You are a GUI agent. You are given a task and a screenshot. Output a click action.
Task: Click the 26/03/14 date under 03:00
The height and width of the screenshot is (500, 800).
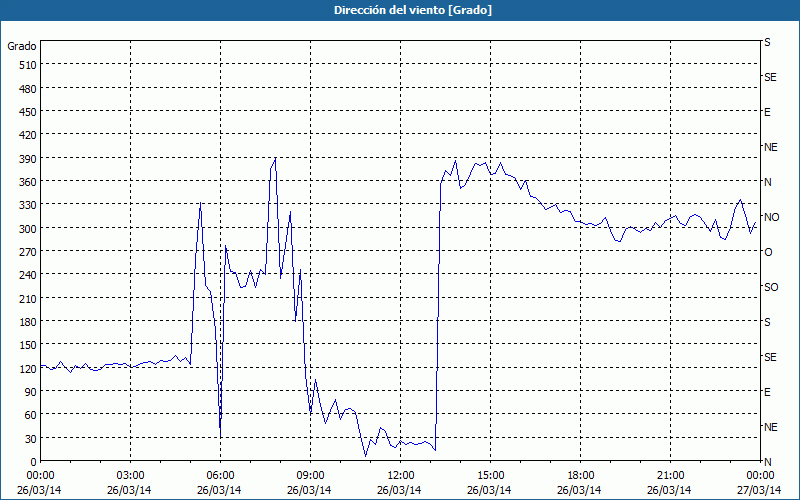(x=129, y=490)
